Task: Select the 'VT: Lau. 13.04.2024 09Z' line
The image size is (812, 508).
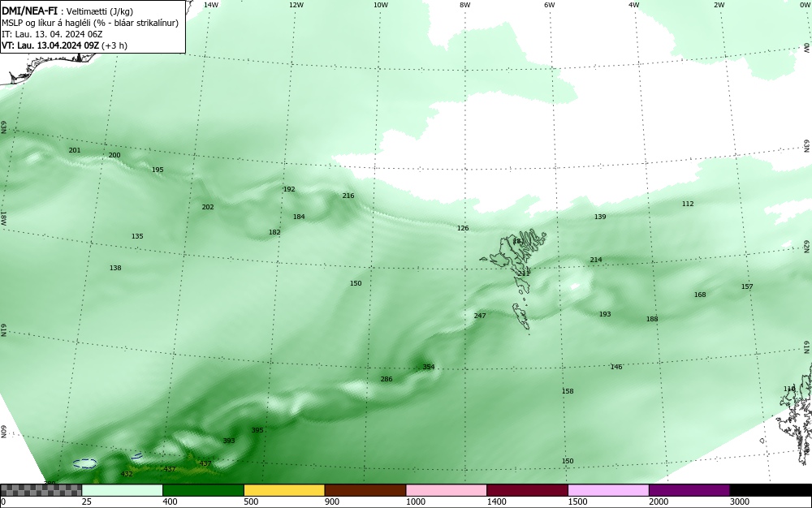Action: [50, 45]
